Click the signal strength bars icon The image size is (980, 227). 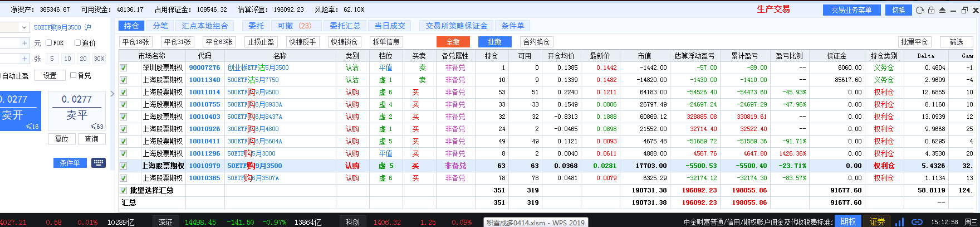pos(900,221)
